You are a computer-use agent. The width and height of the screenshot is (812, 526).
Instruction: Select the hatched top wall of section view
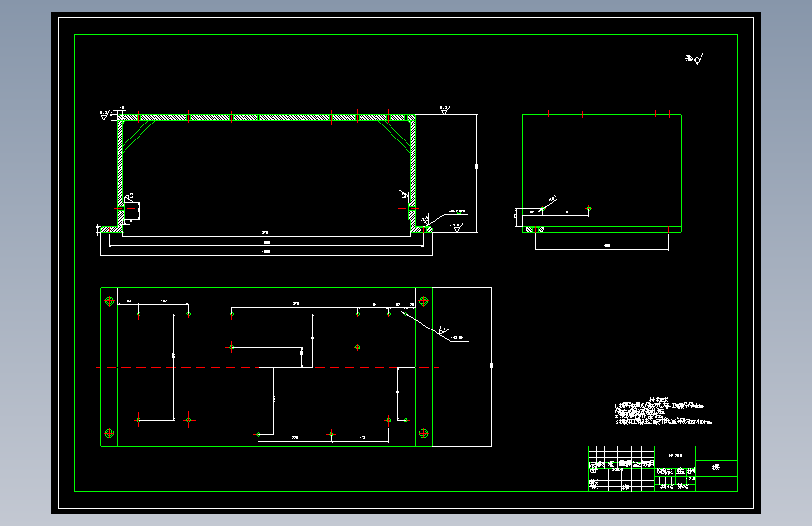click(x=267, y=118)
